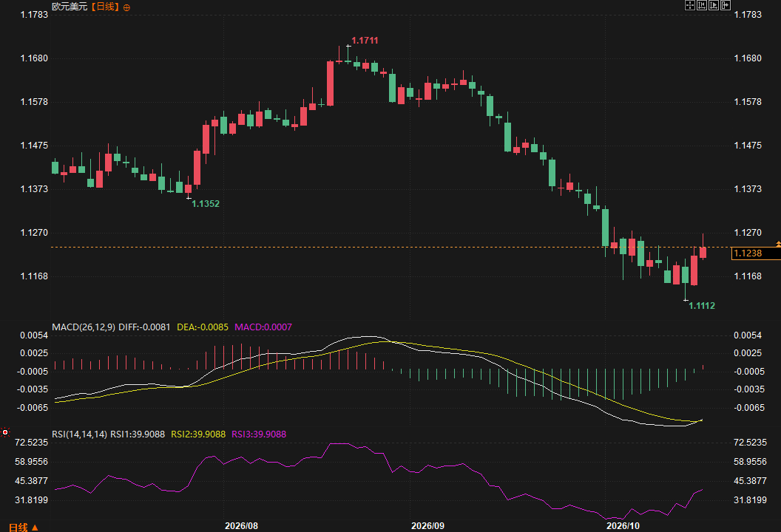781x532 pixels.
Task: Click the 72.5235 label on right RSI axis
Action: 750,443
